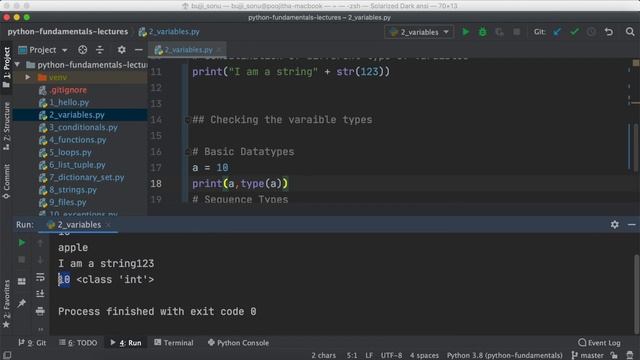Open Project panel settings gear
This screenshot has height=360, width=640.
click(x=121, y=50)
